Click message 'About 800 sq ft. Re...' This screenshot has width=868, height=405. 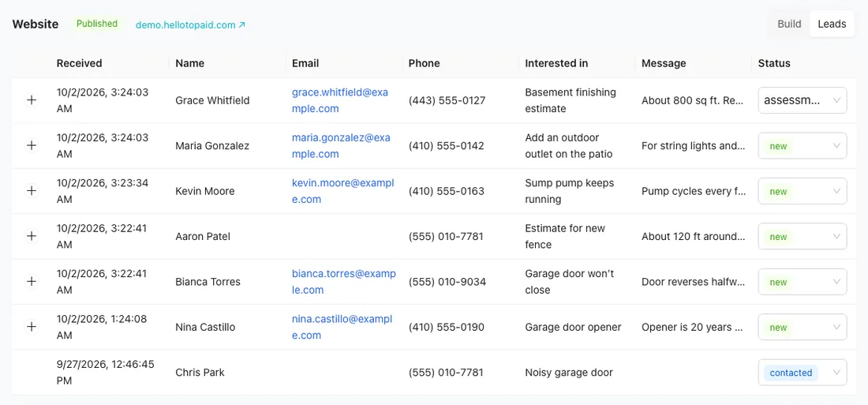click(692, 101)
